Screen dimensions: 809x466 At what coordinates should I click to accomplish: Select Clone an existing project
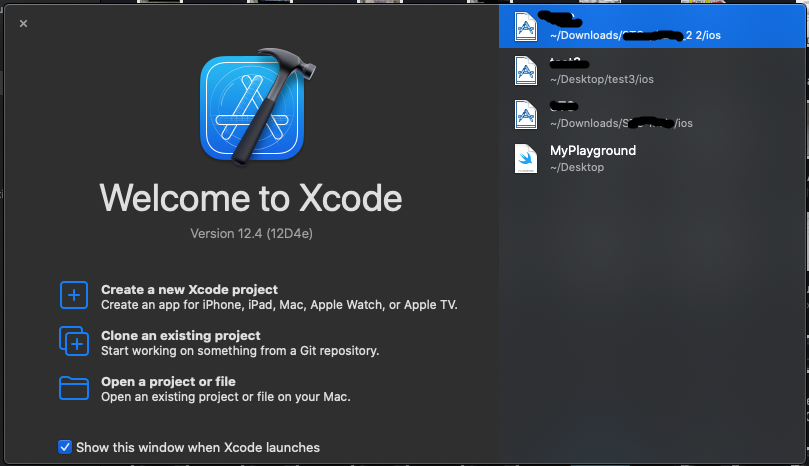[181, 335]
